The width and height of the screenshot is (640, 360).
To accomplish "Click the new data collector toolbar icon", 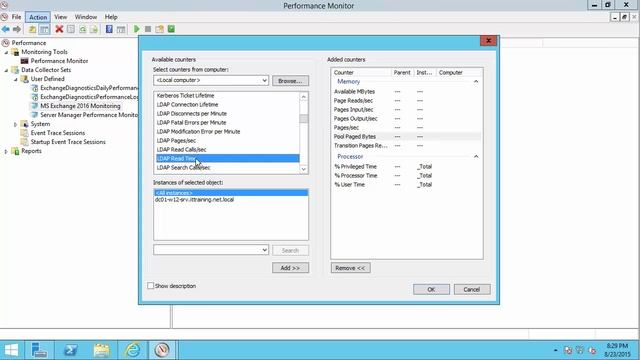I will pos(160,29).
